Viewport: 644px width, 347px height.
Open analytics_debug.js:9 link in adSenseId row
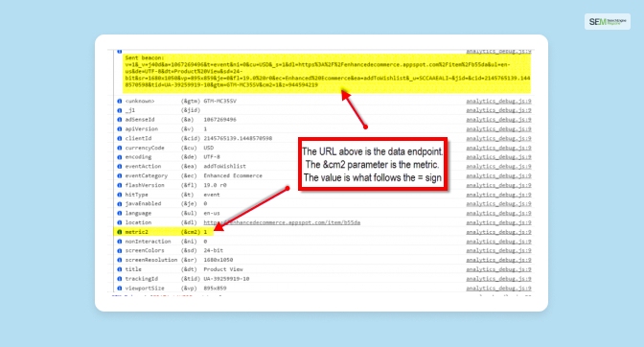(x=498, y=120)
